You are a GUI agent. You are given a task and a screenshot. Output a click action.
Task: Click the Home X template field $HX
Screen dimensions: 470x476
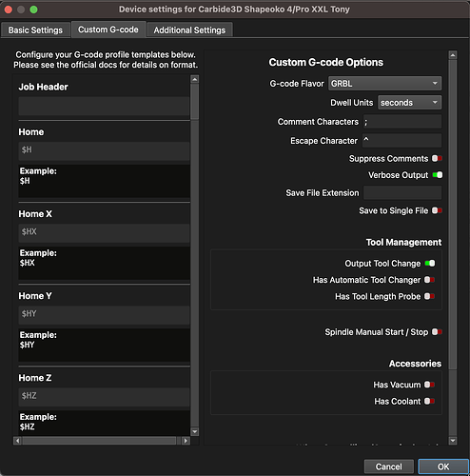104,233
